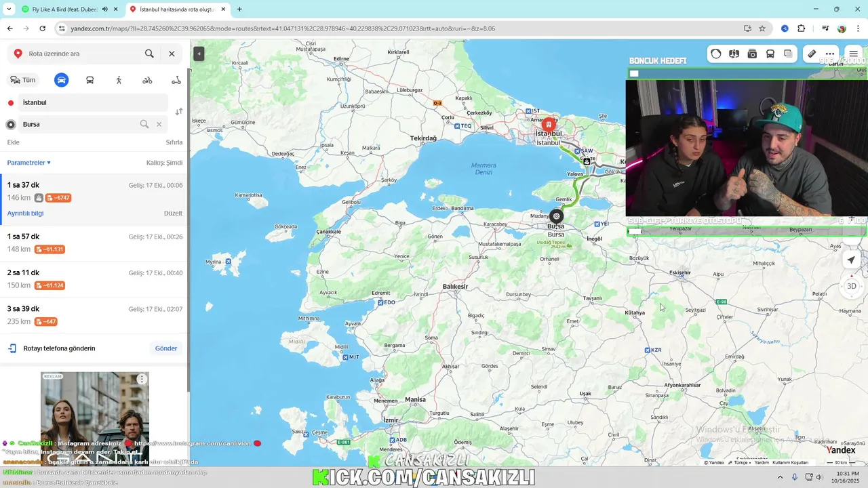
Task: Select the 2 sa 11 dk route
Action: point(94,279)
